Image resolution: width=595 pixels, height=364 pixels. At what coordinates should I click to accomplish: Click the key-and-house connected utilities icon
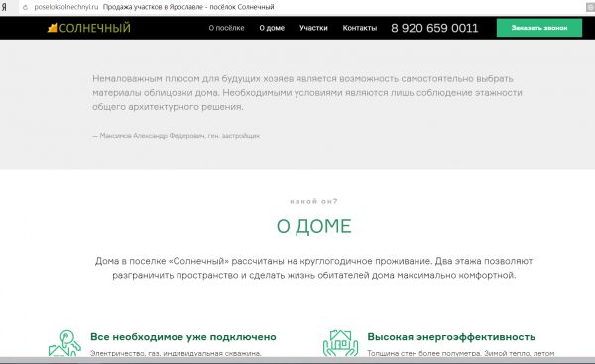coord(64,343)
